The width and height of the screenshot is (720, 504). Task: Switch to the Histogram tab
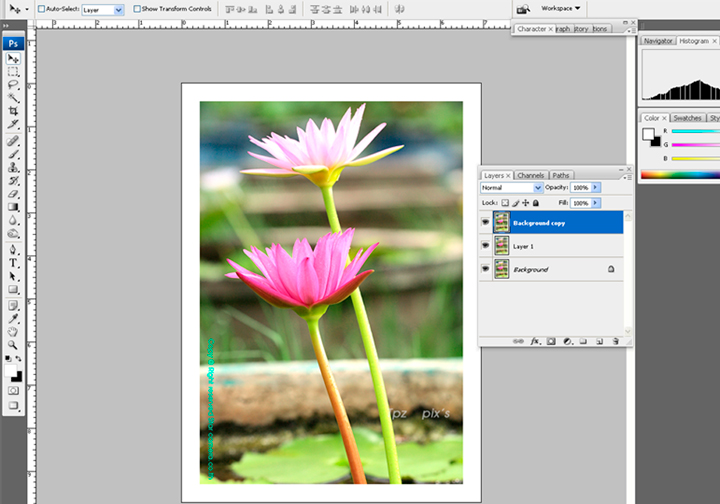click(693, 41)
